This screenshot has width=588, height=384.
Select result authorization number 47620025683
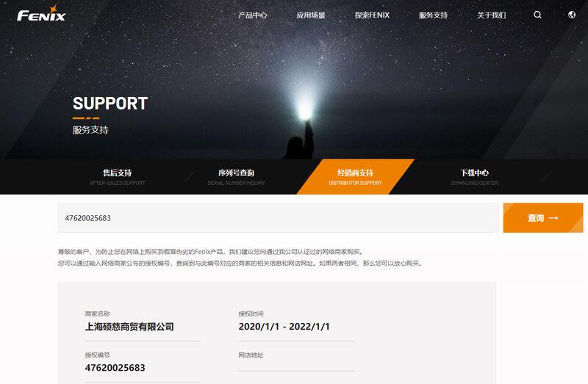115,368
